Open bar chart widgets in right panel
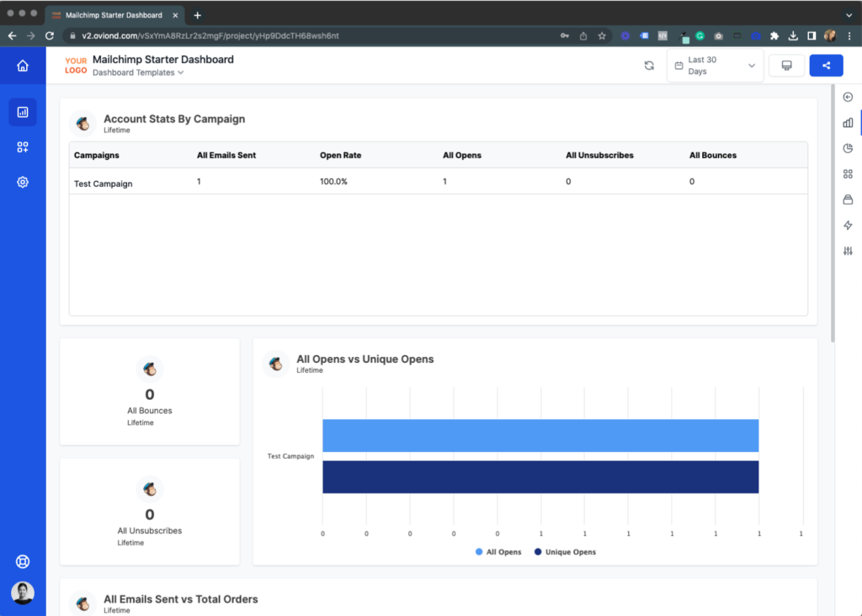 pos(848,123)
